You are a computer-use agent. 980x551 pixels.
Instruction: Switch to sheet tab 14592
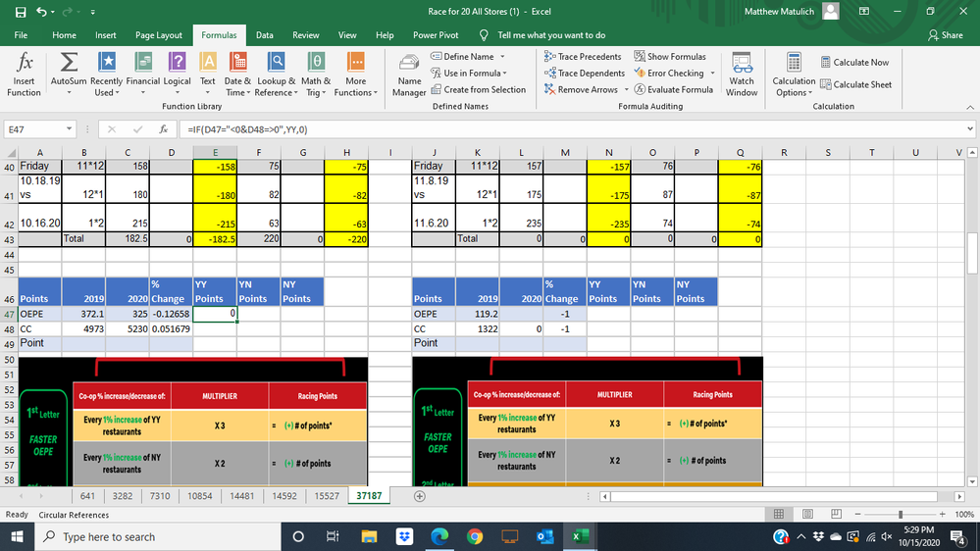284,496
